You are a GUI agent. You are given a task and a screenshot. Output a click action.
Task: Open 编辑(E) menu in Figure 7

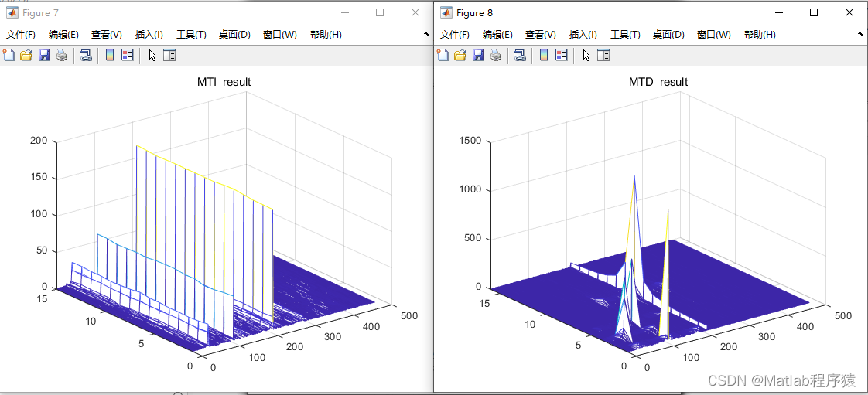coord(63,35)
